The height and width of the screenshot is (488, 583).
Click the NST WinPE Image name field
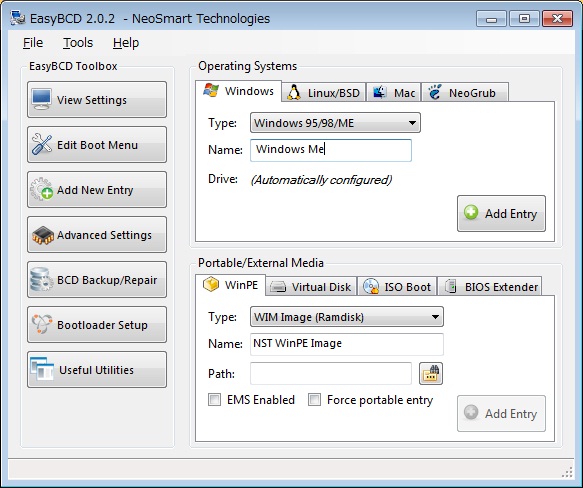coord(347,344)
